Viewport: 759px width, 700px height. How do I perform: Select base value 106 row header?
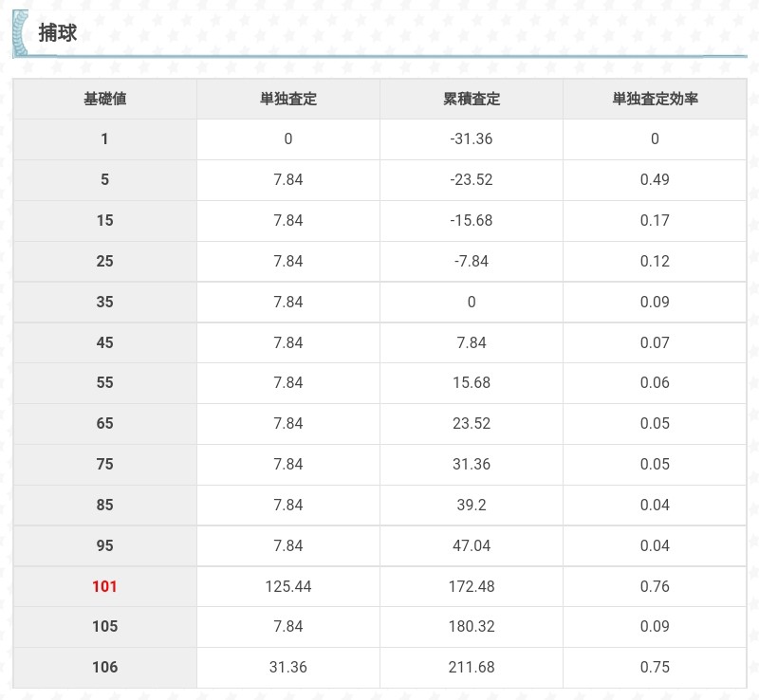104,667
